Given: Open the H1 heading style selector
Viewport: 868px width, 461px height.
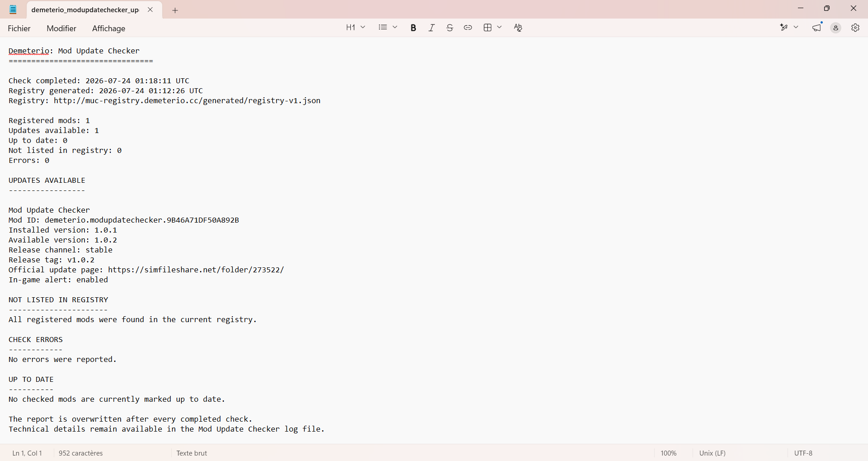Looking at the screenshot, I should (x=355, y=28).
